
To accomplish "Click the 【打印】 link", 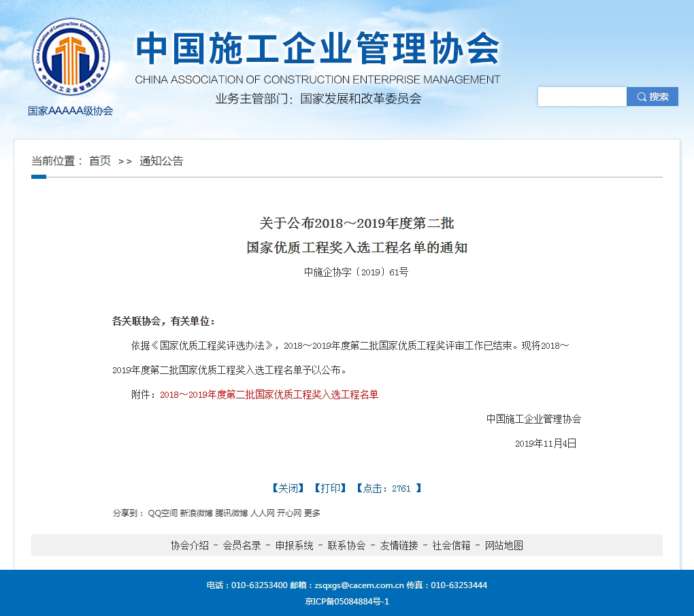I will [x=330, y=488].
